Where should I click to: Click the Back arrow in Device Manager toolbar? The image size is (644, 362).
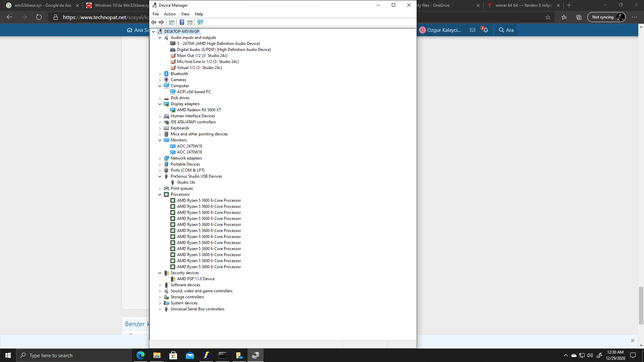[x=154, y=22]
